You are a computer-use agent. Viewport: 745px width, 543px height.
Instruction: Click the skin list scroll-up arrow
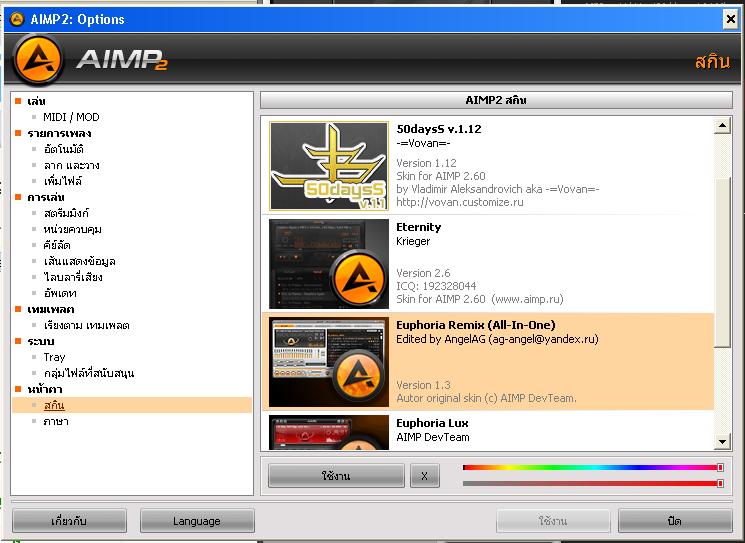[722, 126]
